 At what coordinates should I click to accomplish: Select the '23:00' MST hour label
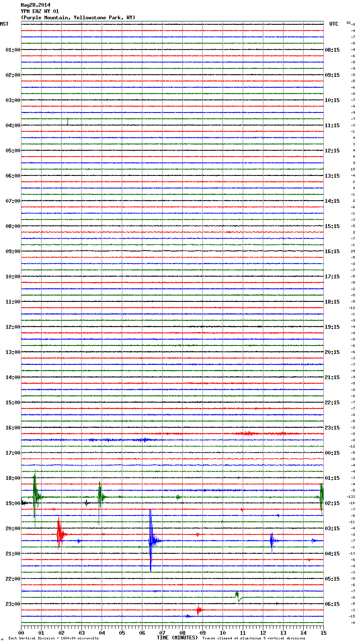point(13,604)
